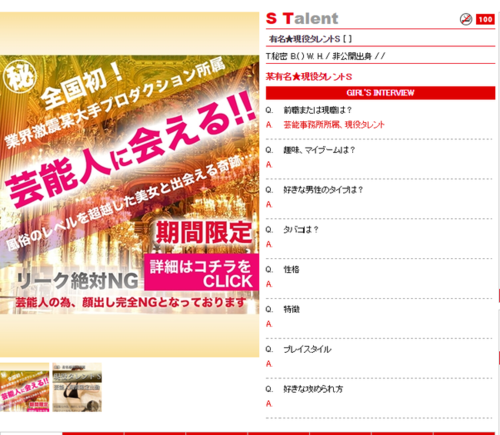500x435 pixels.
Task: Click the question 好きな男性のタイプは?
Action: pyautogui.click(x=323, y=190)
